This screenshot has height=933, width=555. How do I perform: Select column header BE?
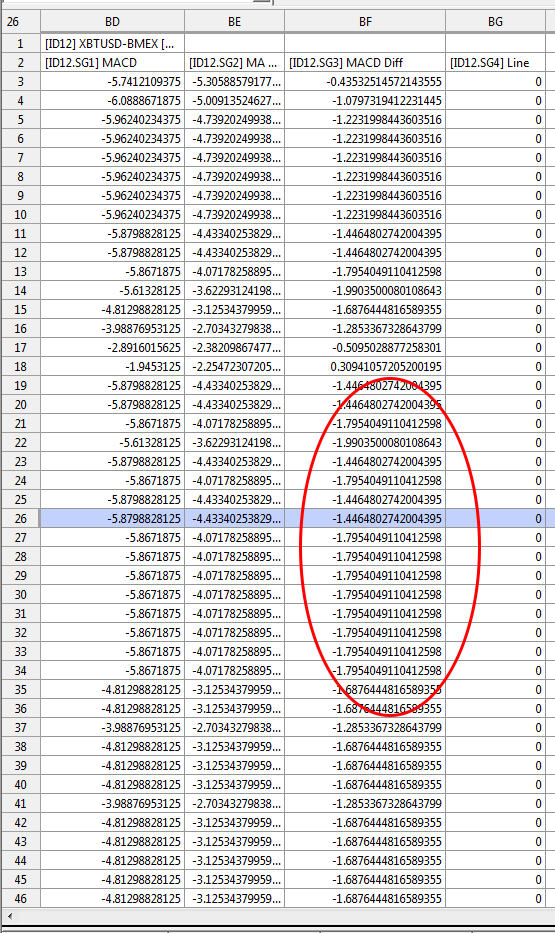pos(234,22)
